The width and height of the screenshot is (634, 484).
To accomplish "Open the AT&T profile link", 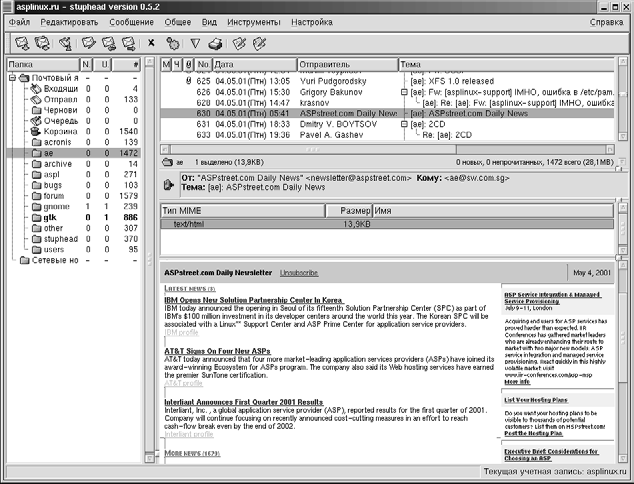I will pyautogui.click(x=183, y=383).
